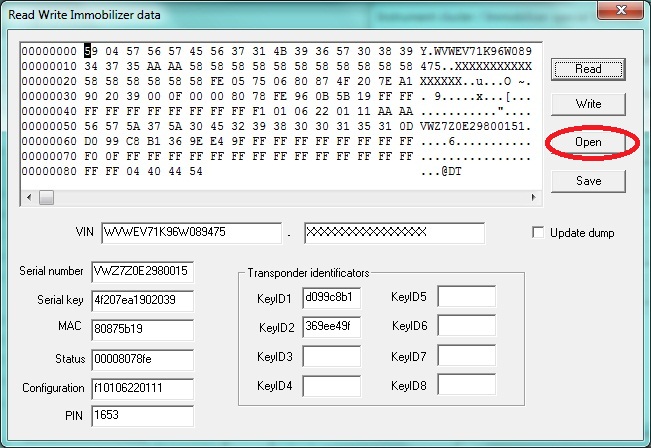
Task: Save the immobilizer dump
Action: (x=588, y=181)
